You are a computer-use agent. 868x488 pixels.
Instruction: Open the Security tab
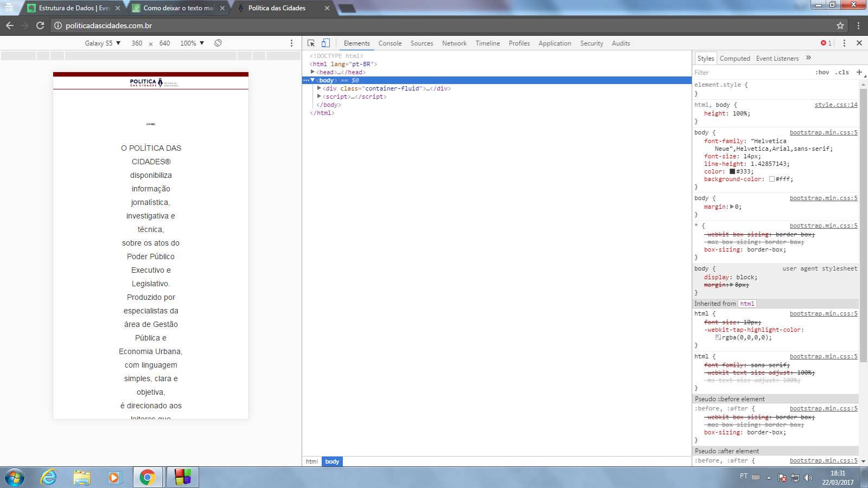click(591, 43)
